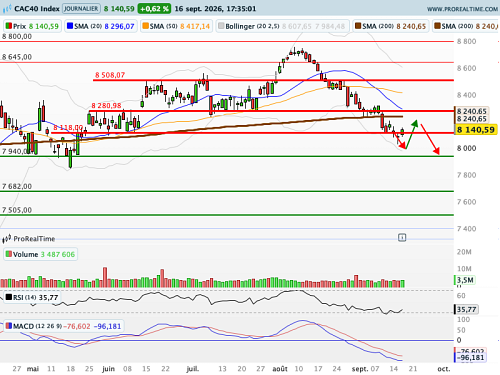Click the blue SMA 20 color swatch
The image size is (500, 375).
[70, 26]
